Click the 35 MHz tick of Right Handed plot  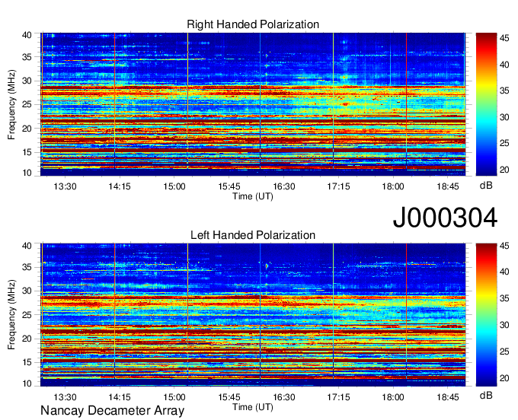(27, 57)
